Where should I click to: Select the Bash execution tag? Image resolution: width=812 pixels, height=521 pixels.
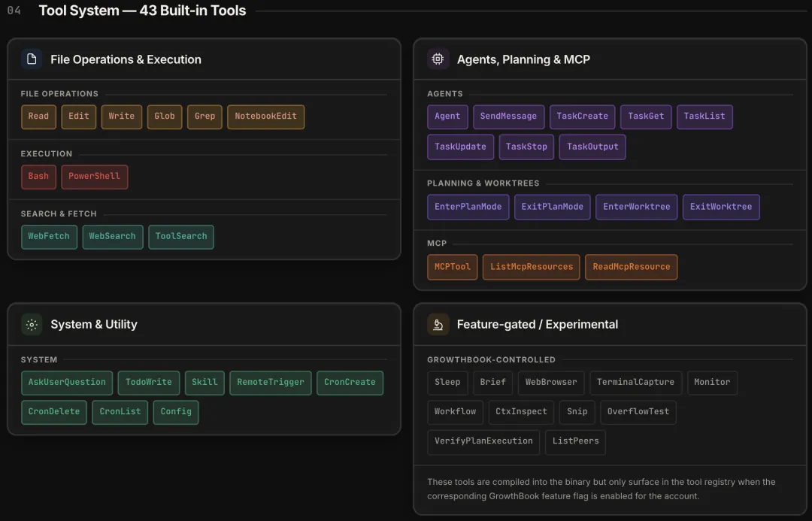38,177
